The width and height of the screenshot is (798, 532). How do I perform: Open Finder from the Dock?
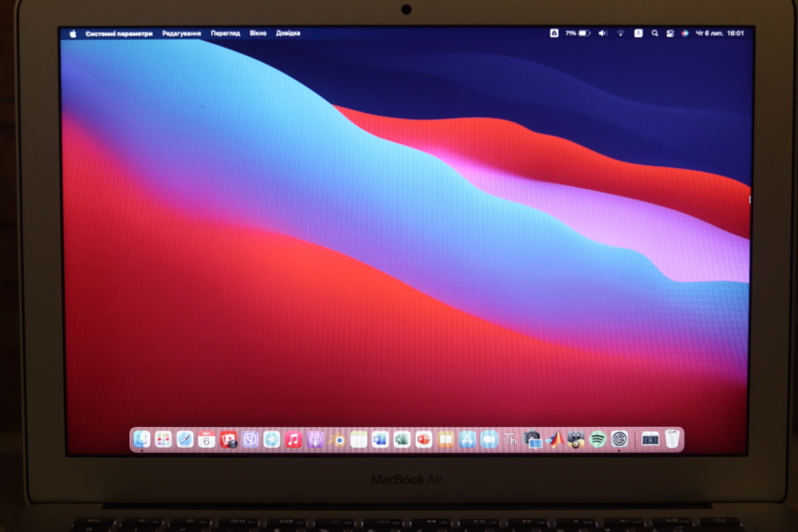coord(141,439)
